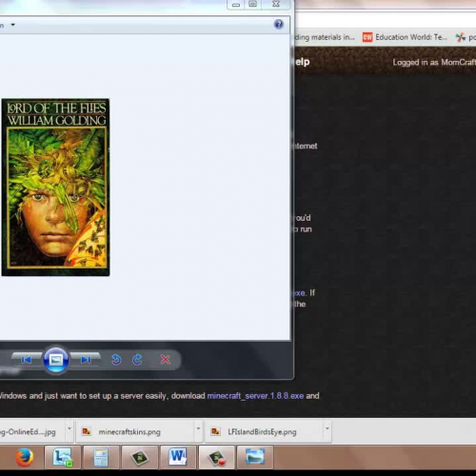476x476 pixels.
Task: Open the Calculator taskbar icon
Action: click(x=101, y=457)
